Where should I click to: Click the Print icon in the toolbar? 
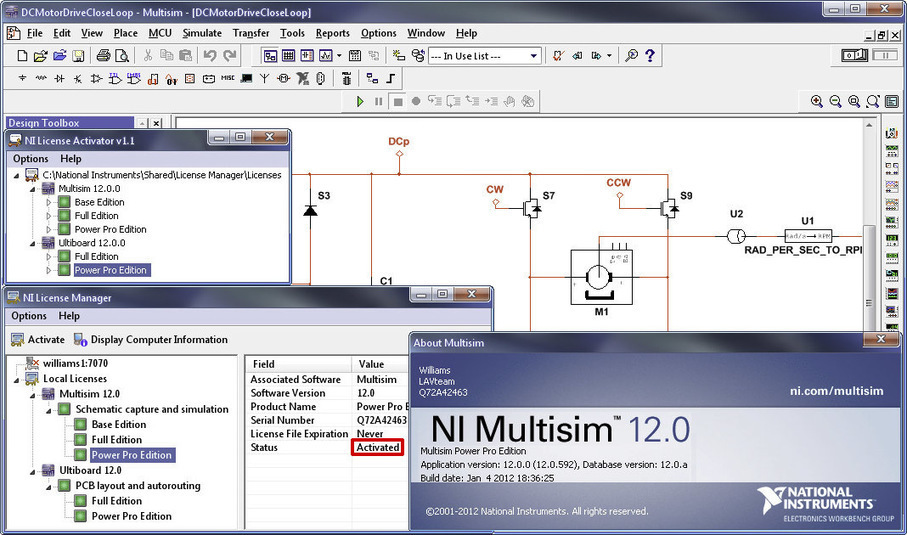103,56
